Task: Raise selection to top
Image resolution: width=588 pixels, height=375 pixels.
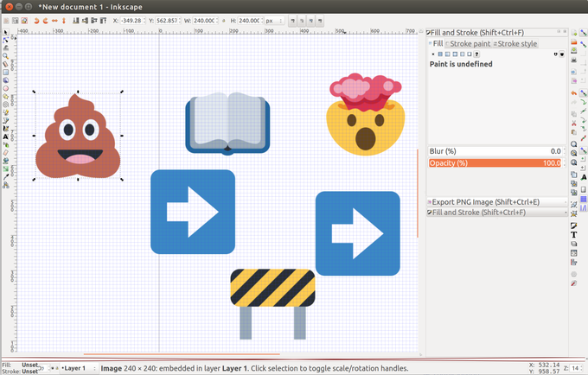Action: [104, 21]
